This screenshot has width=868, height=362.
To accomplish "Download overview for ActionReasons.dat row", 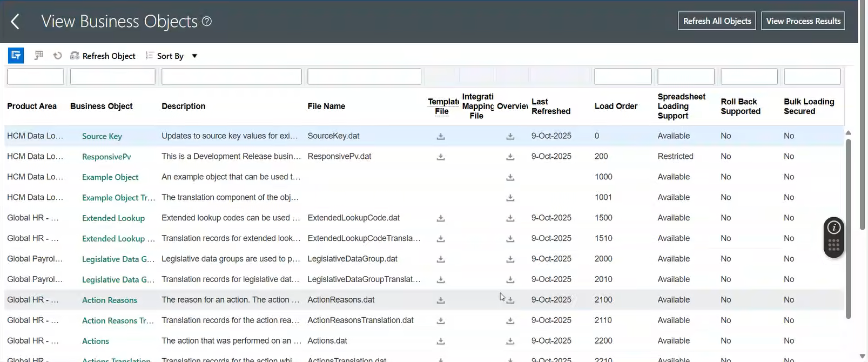I will [x=510, y=300].
